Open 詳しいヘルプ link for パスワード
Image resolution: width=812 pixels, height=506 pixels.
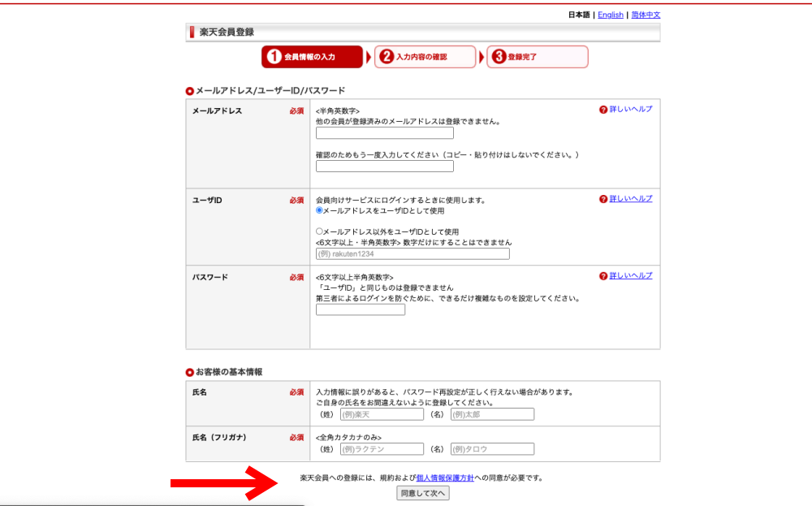tap(631, 275)
